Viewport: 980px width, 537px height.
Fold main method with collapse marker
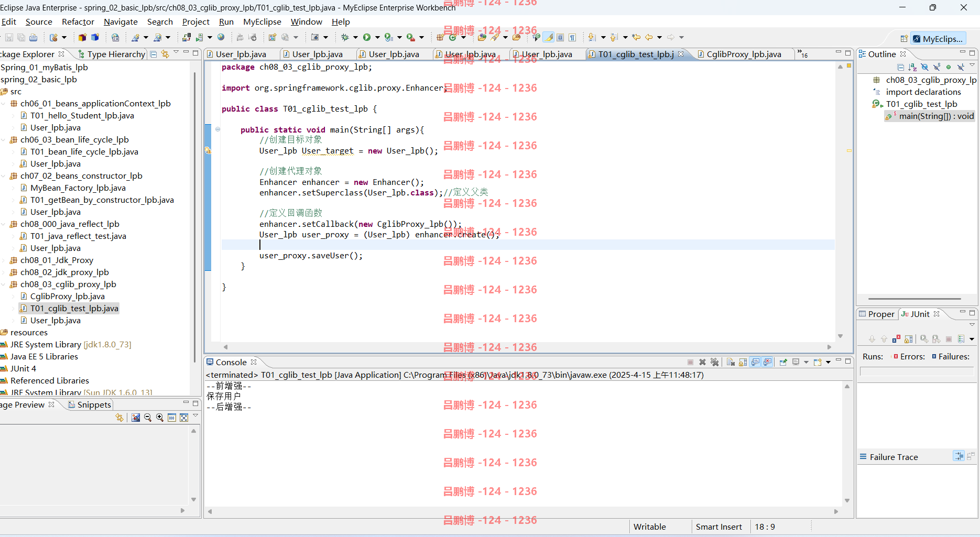217,129
